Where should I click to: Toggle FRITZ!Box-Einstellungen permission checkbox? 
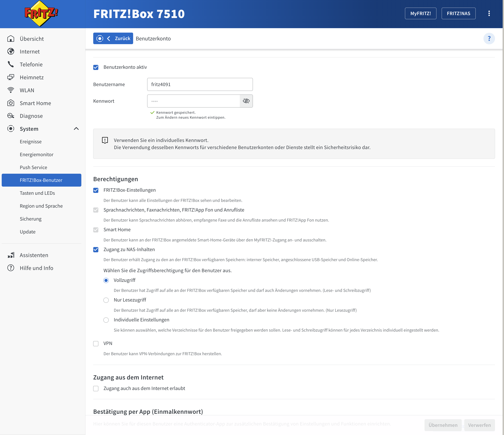96,190
